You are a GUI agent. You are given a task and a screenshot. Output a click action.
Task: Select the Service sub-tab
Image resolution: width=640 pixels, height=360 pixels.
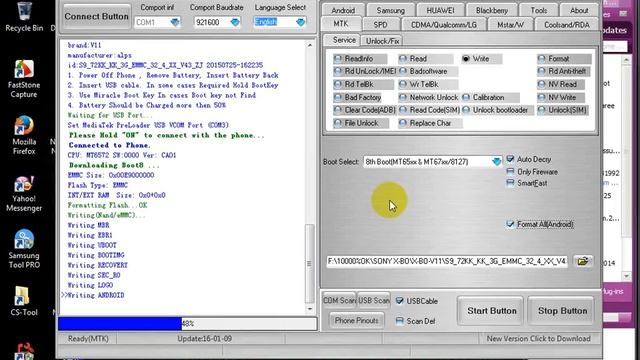click(343, 40)
